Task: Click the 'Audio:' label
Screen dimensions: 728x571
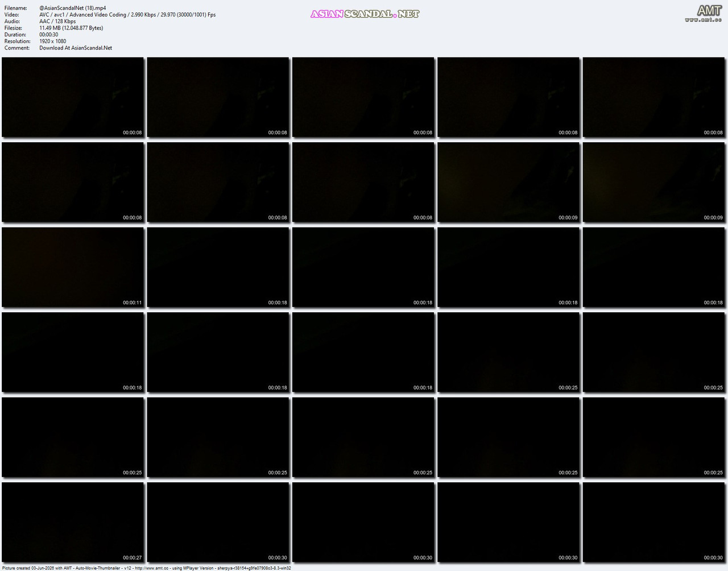Action: point(12,21)
